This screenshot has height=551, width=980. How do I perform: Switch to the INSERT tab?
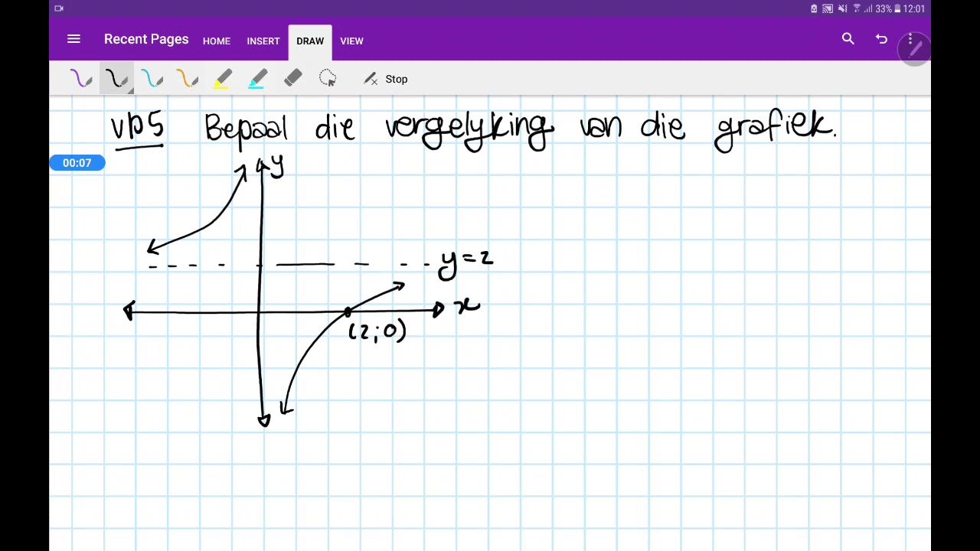[263, 41]
